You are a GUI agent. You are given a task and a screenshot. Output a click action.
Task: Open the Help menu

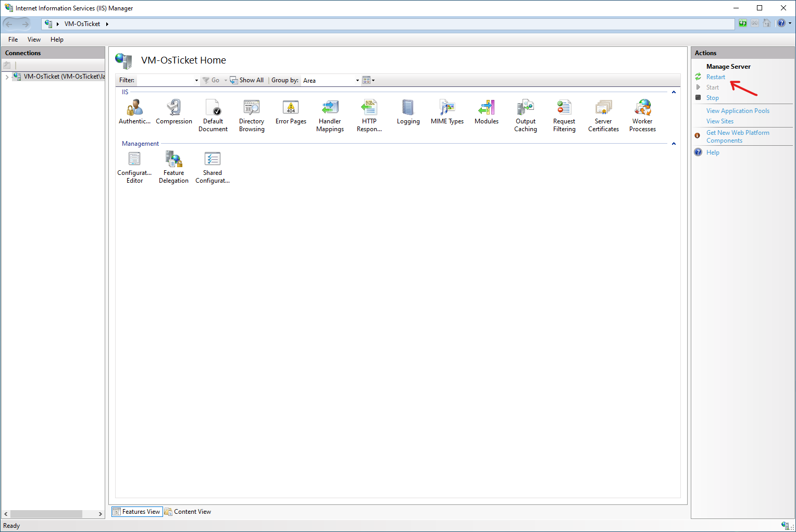57,40
